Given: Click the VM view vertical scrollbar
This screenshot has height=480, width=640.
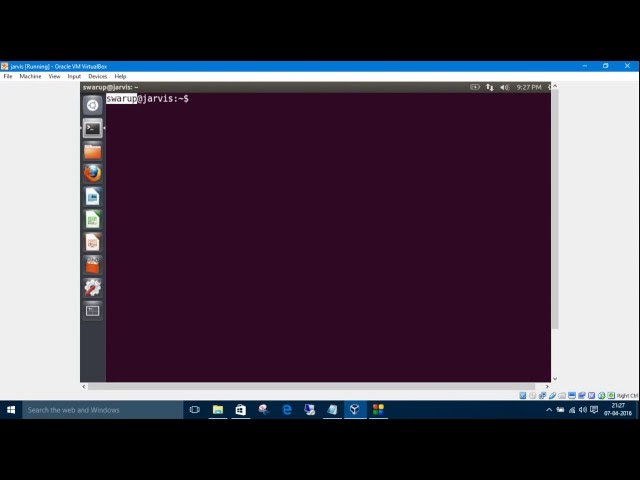Looking at the screenshot, I should [555, 209].
